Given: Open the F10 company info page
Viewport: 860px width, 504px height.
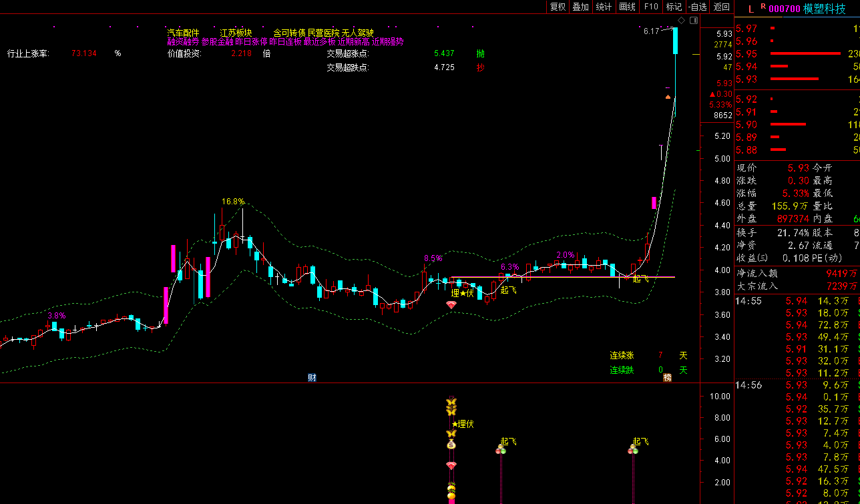Looking at the screenshot, I should (x=650, y=7).
